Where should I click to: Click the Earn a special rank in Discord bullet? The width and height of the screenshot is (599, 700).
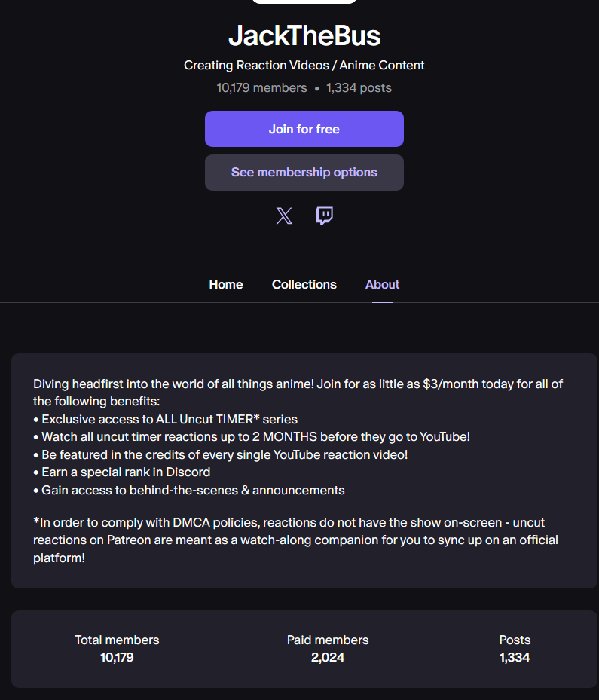pos(121,472)
